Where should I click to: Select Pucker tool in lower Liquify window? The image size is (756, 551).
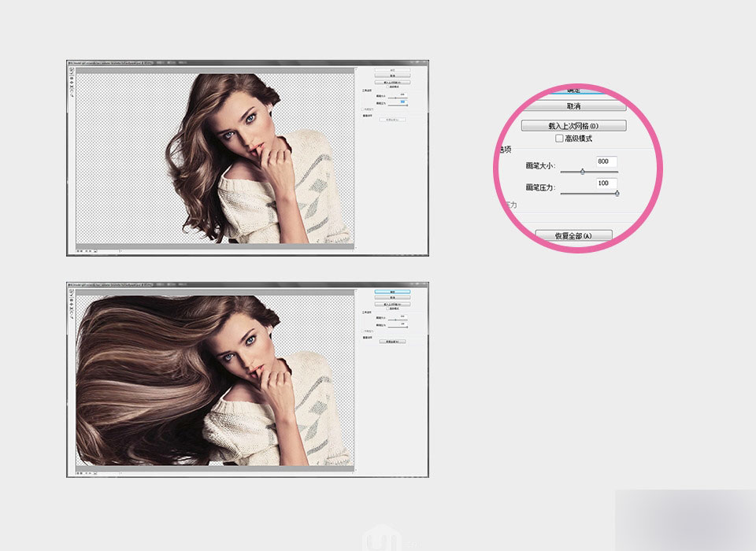coord(72,301)
